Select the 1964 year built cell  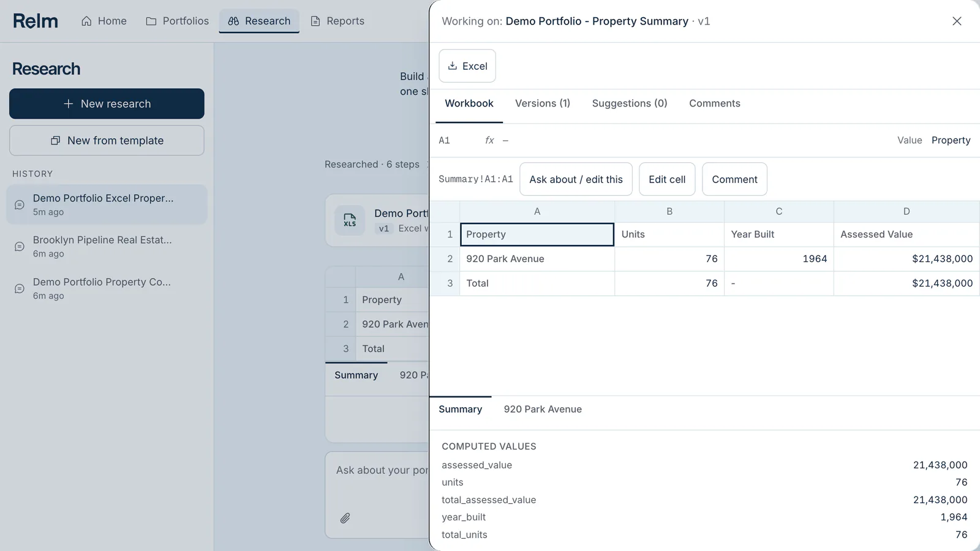779,259
